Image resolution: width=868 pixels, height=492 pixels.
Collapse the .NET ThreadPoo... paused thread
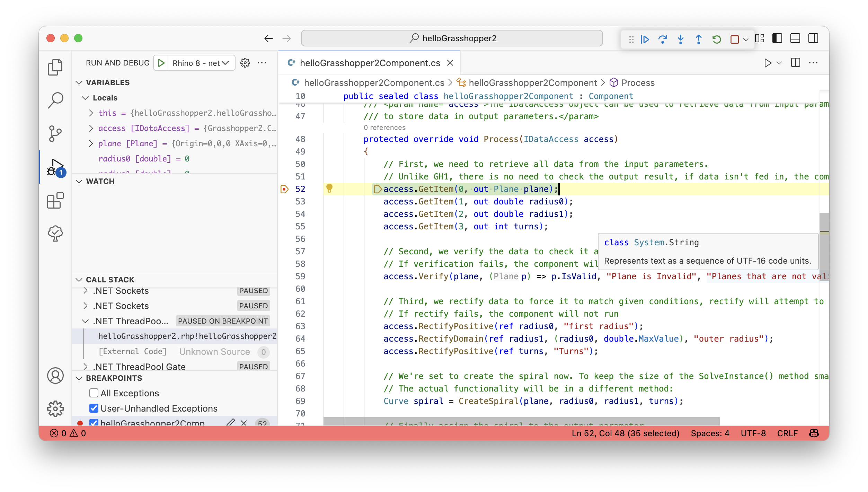pos(86,321)
